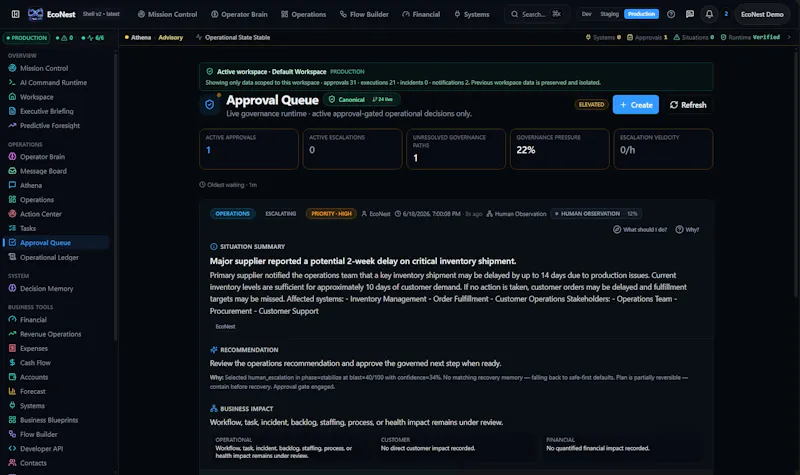
Task: Open the Governance Pressure card
Action: 560,149
